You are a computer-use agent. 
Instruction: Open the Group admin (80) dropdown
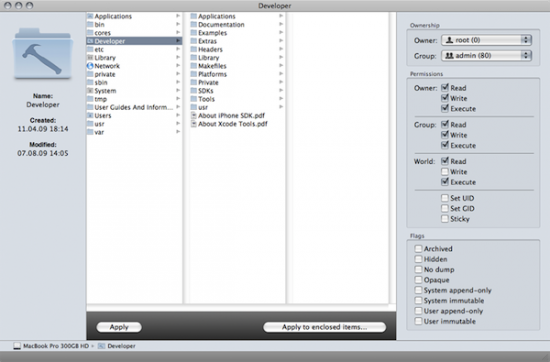click(486, 55)
